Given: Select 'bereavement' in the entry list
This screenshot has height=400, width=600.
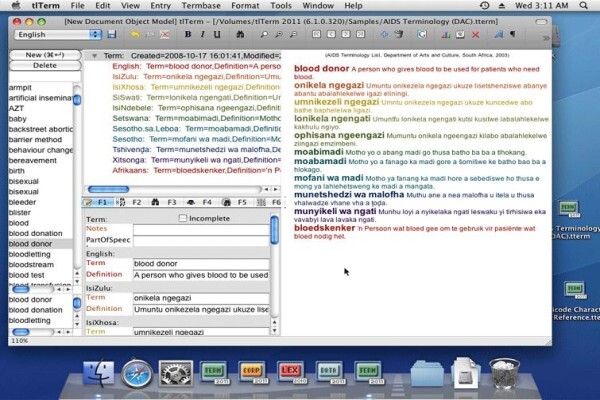Looking at the screenshot, I should [x=33, y=160].
